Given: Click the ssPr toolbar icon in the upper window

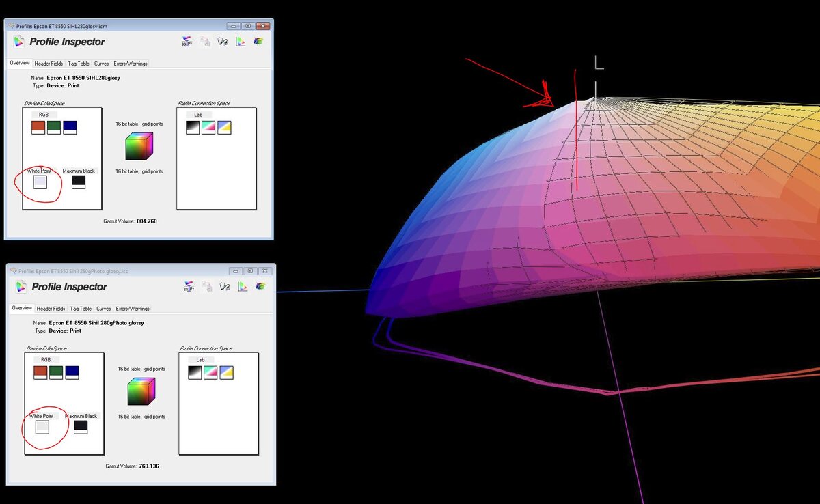Looking at the screenshot, I should tap(187, 42).
